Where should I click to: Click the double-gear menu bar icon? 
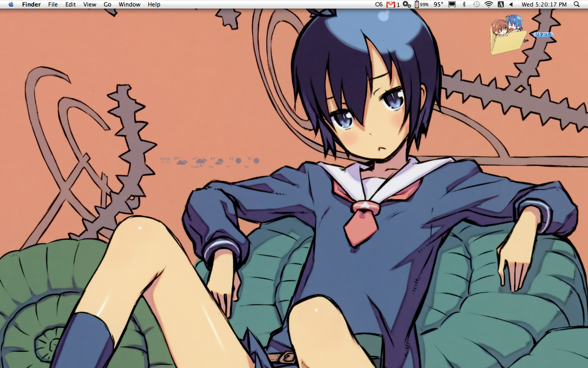coord(407,4)
